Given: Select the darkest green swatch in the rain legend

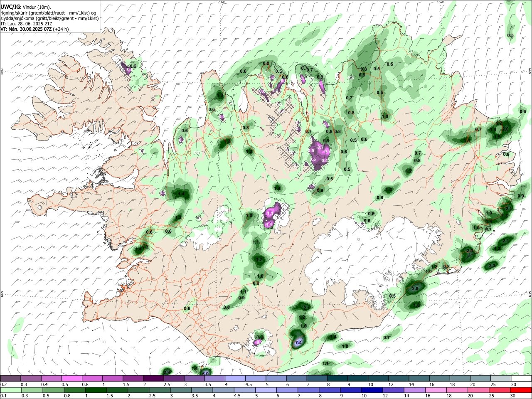Looking at the screenshot, I should [95, 390].
